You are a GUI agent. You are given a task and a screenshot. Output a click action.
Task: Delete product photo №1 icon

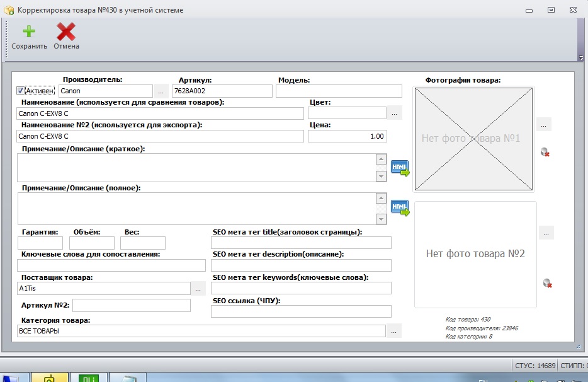545,152
